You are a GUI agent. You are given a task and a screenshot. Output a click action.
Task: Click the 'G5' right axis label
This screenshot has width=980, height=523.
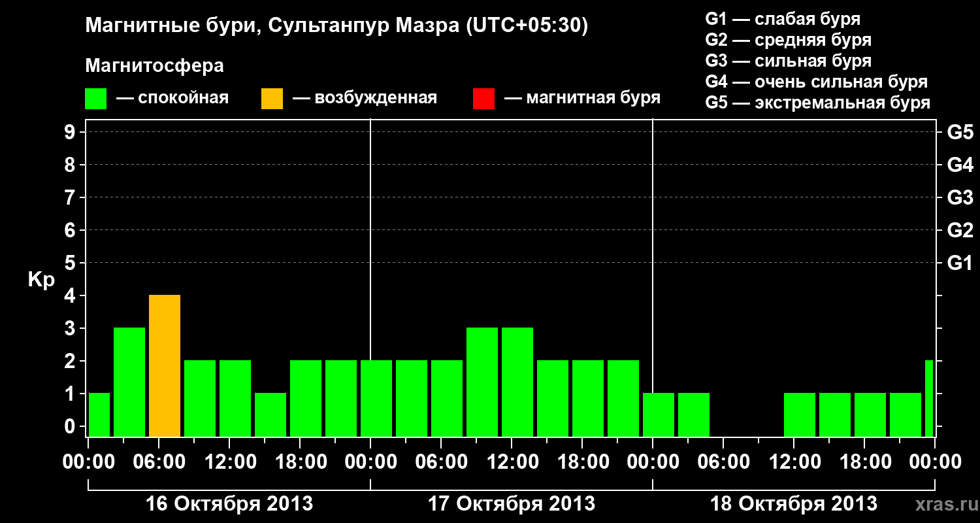[x=960, y=133]
